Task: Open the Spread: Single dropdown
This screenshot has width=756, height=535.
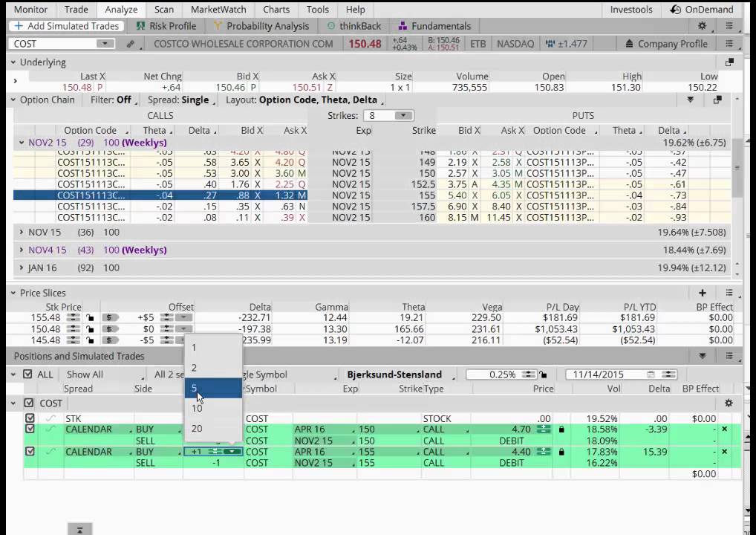Action: tap(181, 100)
